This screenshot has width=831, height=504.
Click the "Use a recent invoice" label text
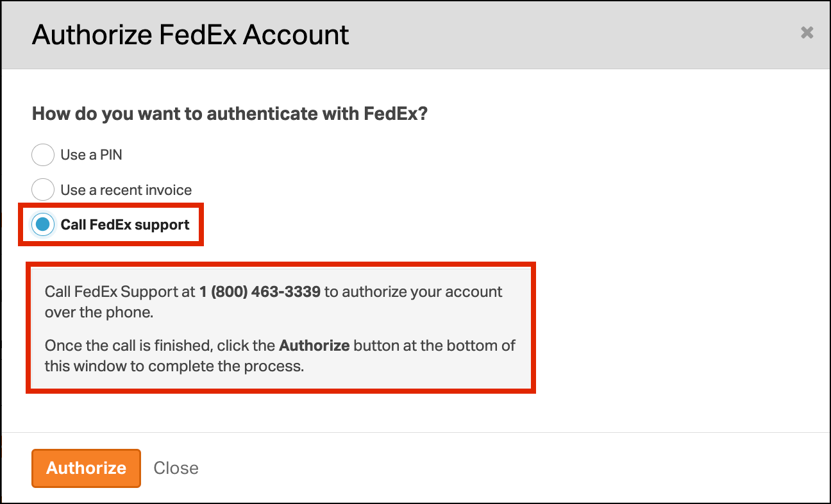tap(126, 190)
